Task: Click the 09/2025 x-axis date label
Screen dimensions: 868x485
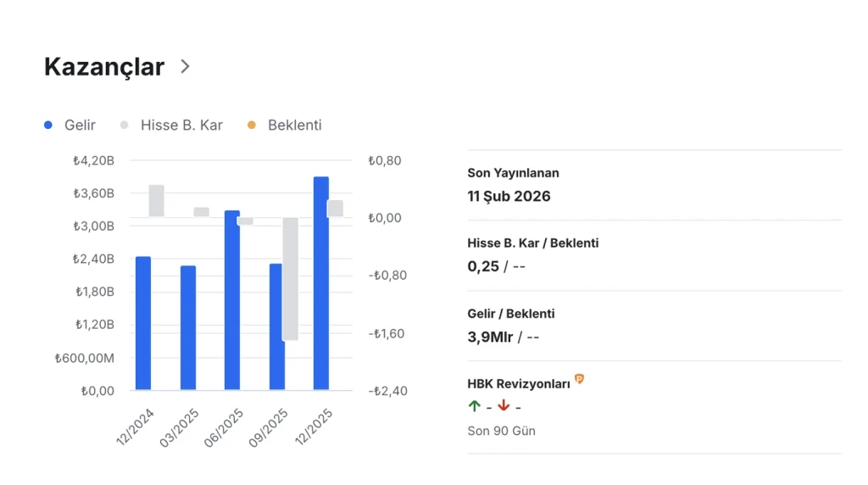Action: (269, 427)
